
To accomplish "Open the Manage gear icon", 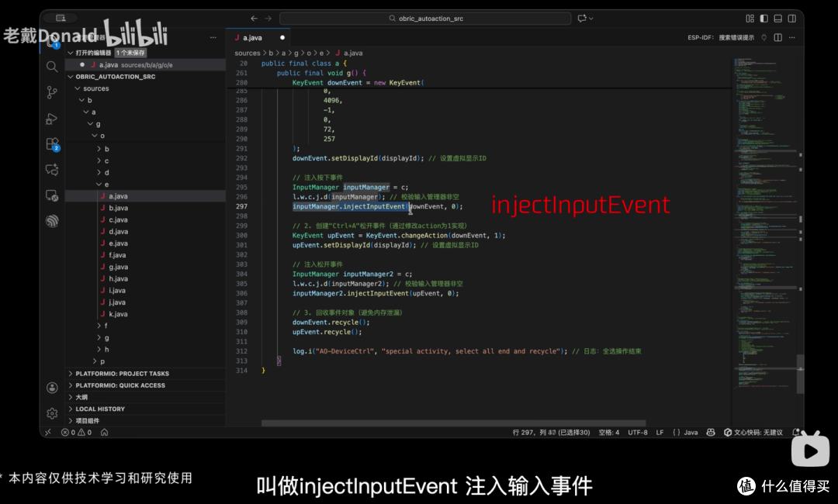I will click(52, 413).
